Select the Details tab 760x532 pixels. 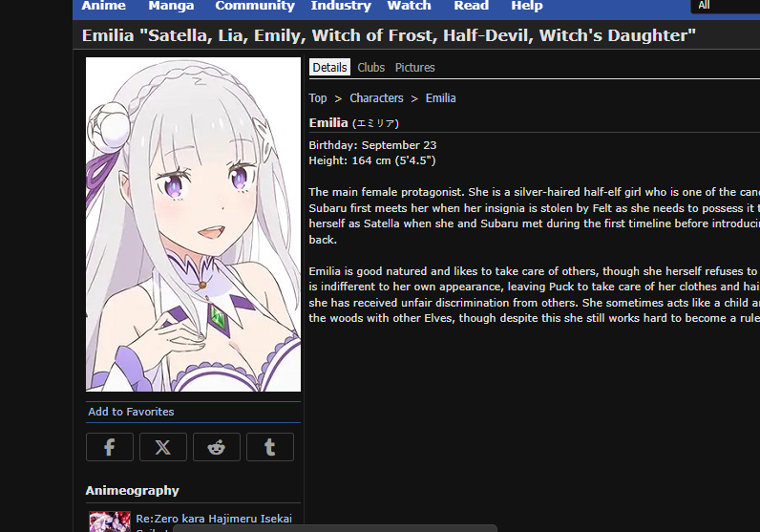(329, 68)
